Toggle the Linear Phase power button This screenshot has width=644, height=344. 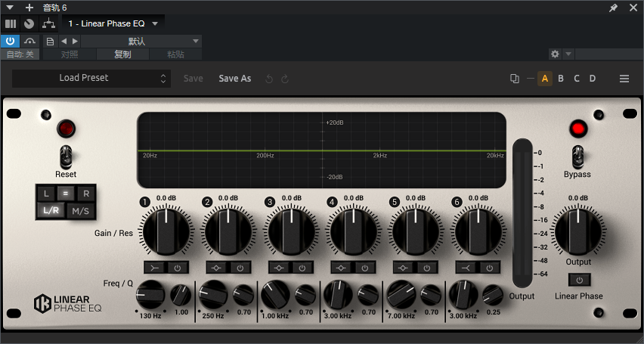click(x=579, y=280)
